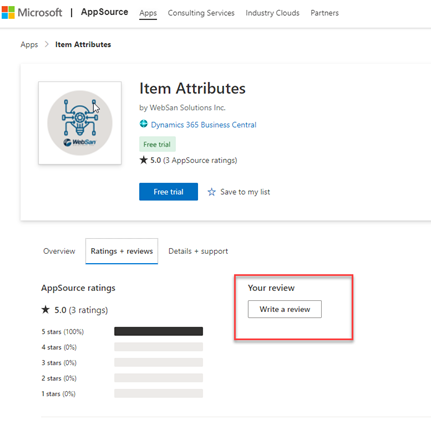Click the 2 stars (0%) label
Image resolution: width=431 pixels, height=436 pixels.
coord(59,378)
